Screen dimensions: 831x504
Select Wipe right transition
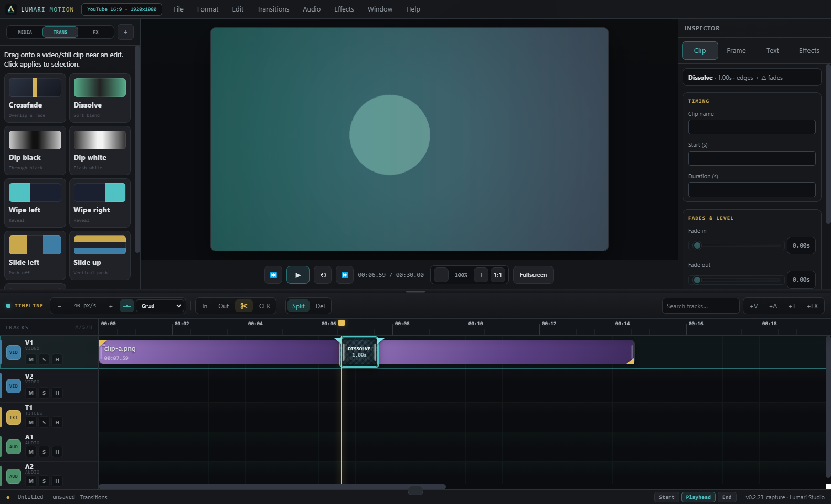coord(100,203)
